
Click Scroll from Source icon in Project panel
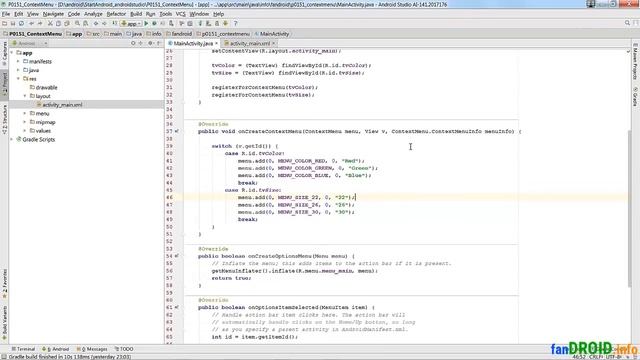click(133, 43)
